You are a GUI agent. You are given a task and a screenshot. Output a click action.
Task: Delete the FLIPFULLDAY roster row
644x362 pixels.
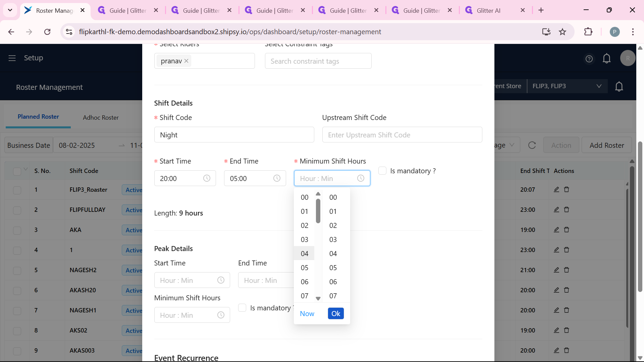click(x=567, y=209)
